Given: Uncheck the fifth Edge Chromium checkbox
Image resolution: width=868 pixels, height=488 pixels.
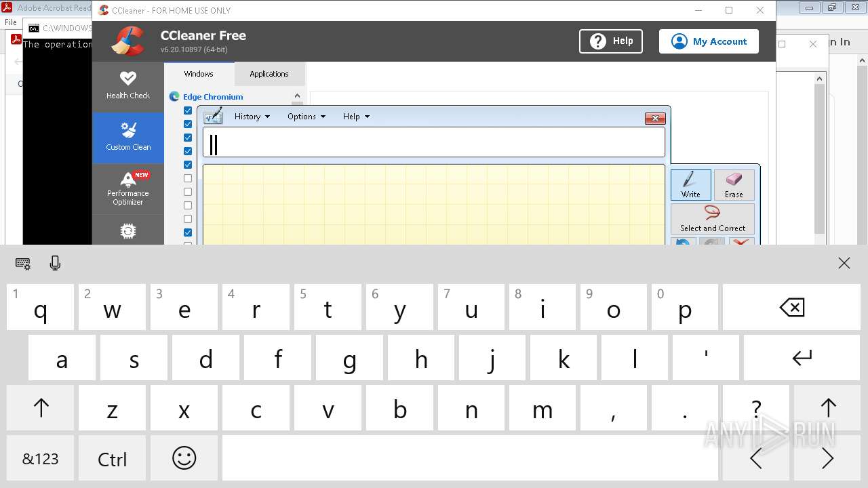Looking at the screenshot, I should pos(188,165).
